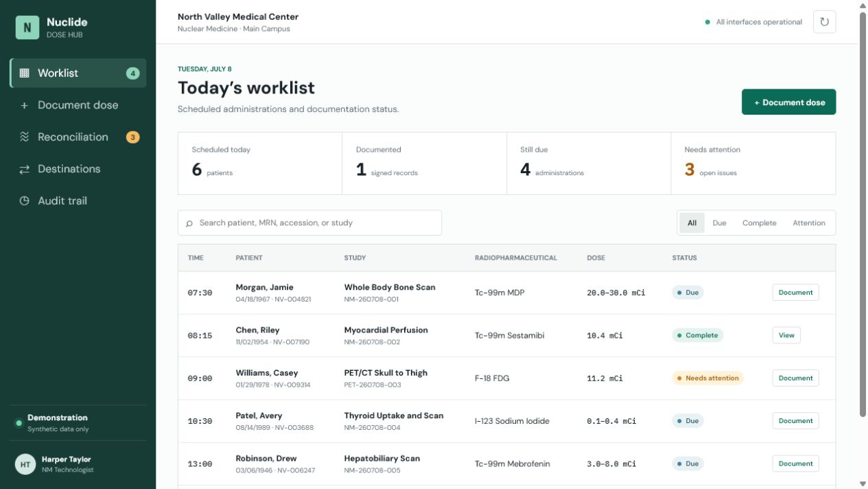
Task: Filter worklist by Attention
Action: (809, 223)
